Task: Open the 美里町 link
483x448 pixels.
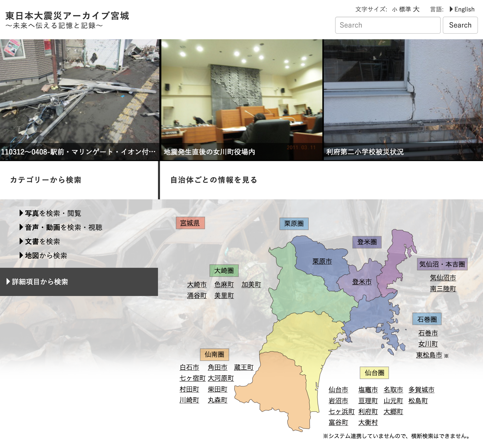Action: pos(224,296)
